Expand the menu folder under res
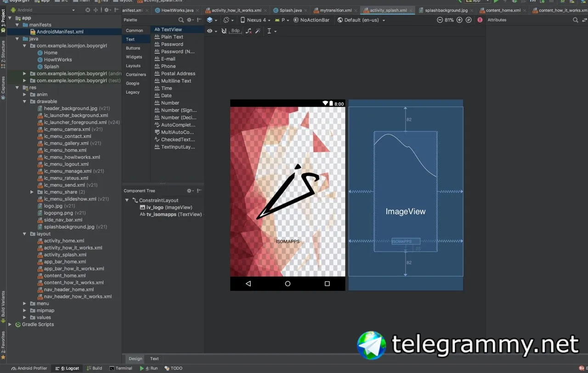Image resolution: width=588 pixels, height=373 pixels. pos(25,303)
